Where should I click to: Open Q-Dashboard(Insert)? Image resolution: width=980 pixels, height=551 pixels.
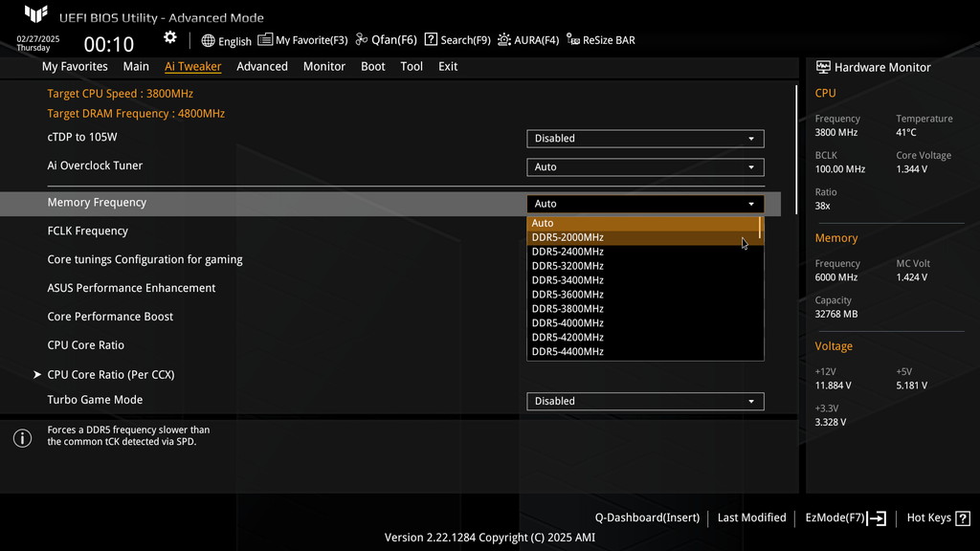point(647,518)
